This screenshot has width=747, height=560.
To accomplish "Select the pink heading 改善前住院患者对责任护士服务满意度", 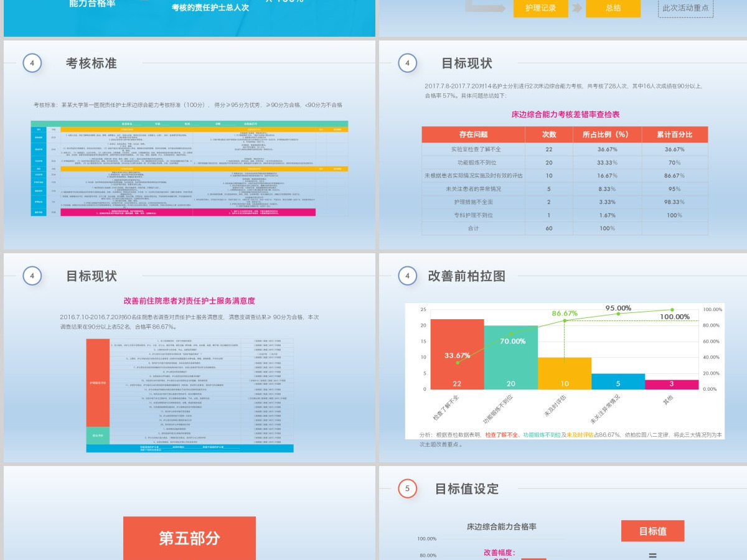I will pyautogui.click(x=189, y=301).
